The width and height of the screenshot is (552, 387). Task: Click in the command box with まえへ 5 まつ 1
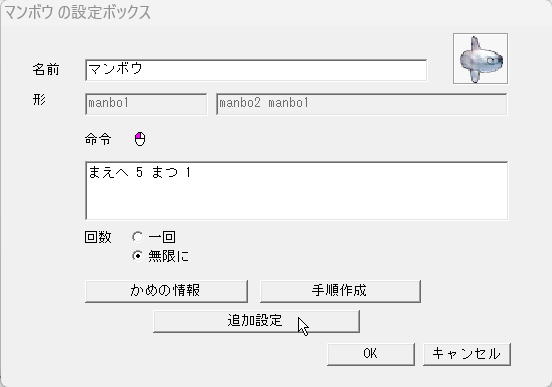click(296, 191)
